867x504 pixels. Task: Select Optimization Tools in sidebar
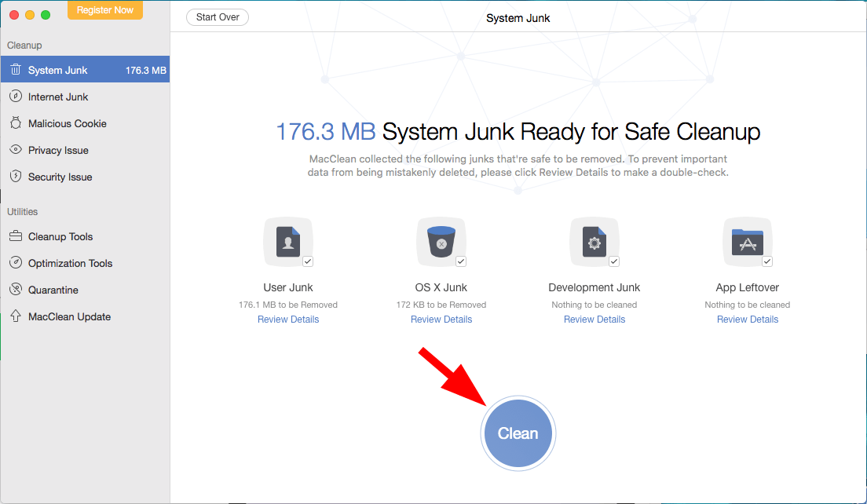(x=85, y=263)
